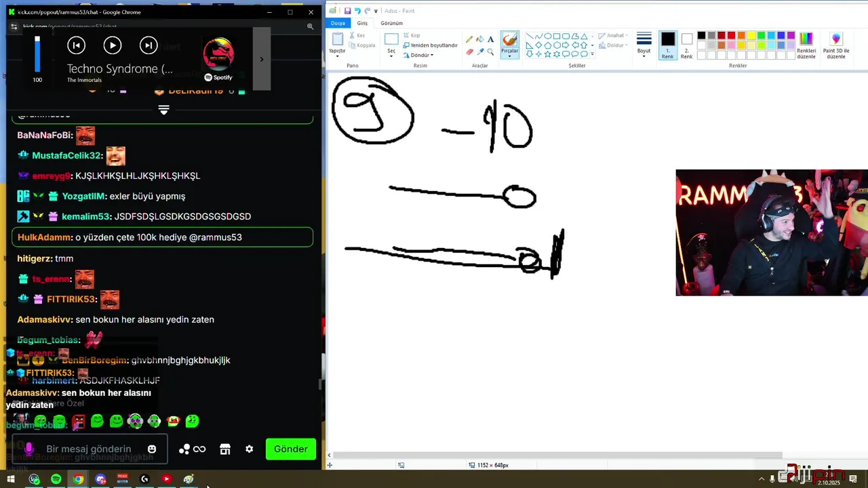The height and width of the screenshot is (488, 868).
Task: Activate 2. Renk background color slot
Action: pyautogui.click(x=687, y=45)
